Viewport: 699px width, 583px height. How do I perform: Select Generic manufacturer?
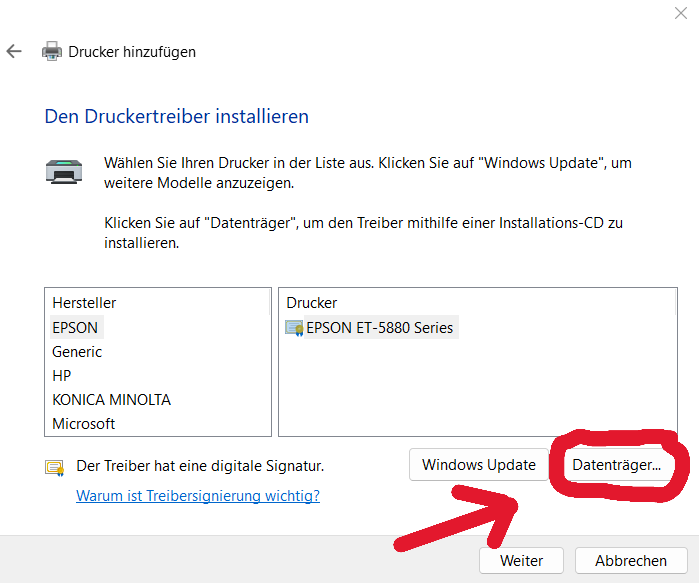[x=77, y=352]
